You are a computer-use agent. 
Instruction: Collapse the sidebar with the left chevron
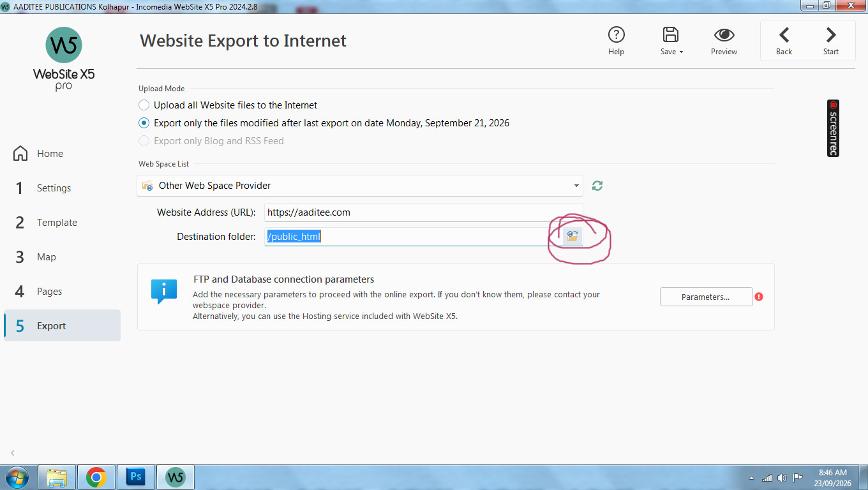coord(13,453)
